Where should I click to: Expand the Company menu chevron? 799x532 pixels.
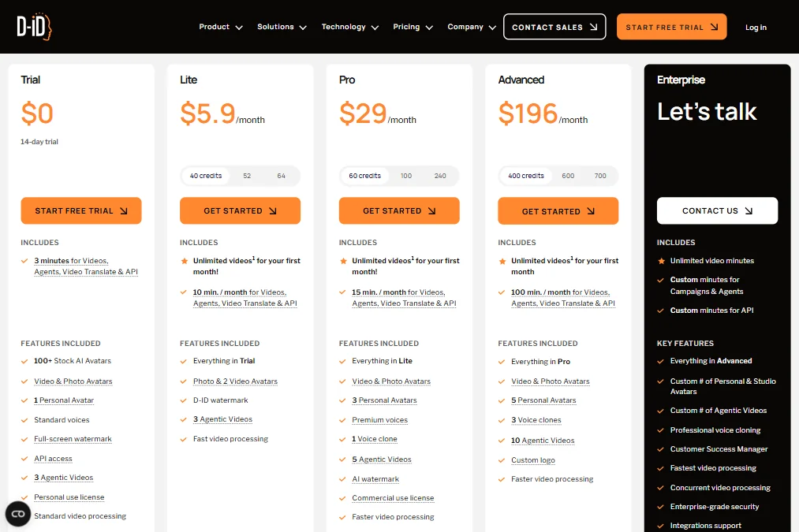coord(492,28)
